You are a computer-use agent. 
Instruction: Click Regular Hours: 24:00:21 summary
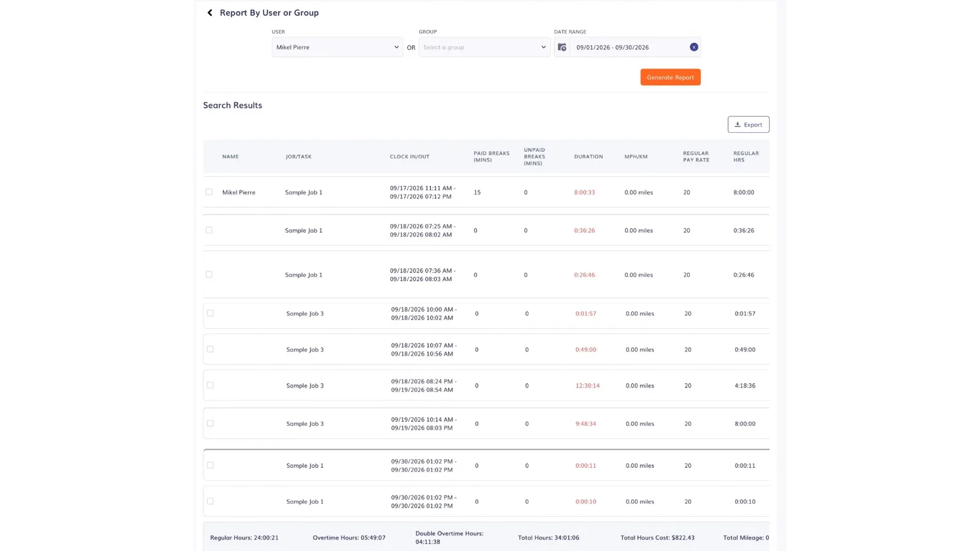244,538
